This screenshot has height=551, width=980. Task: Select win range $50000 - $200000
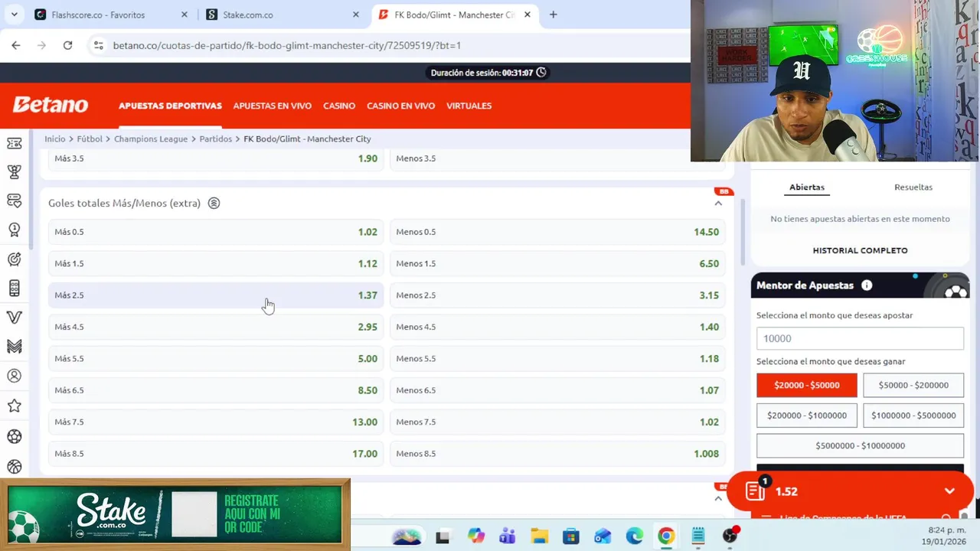tap(913, 385)
